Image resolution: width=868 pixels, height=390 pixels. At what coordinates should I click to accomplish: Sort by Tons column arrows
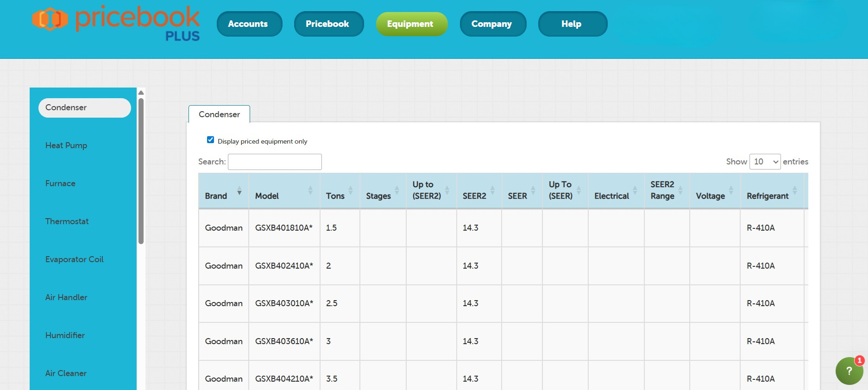351,191
